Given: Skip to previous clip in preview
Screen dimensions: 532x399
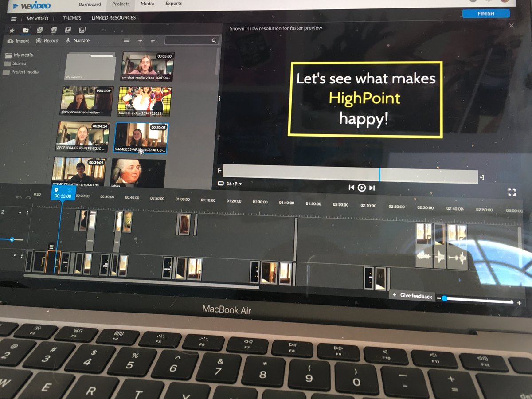Looking at the screenshot, I should tap(351, 188).
